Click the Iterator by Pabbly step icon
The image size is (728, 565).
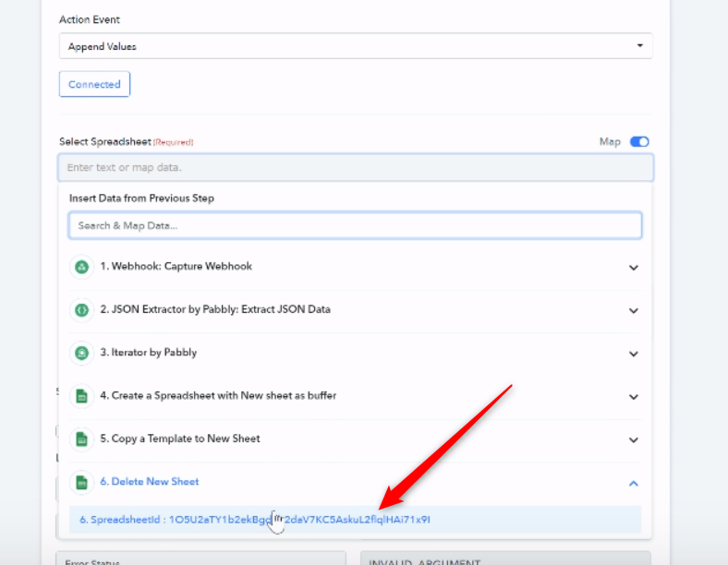tap(81, 353)
